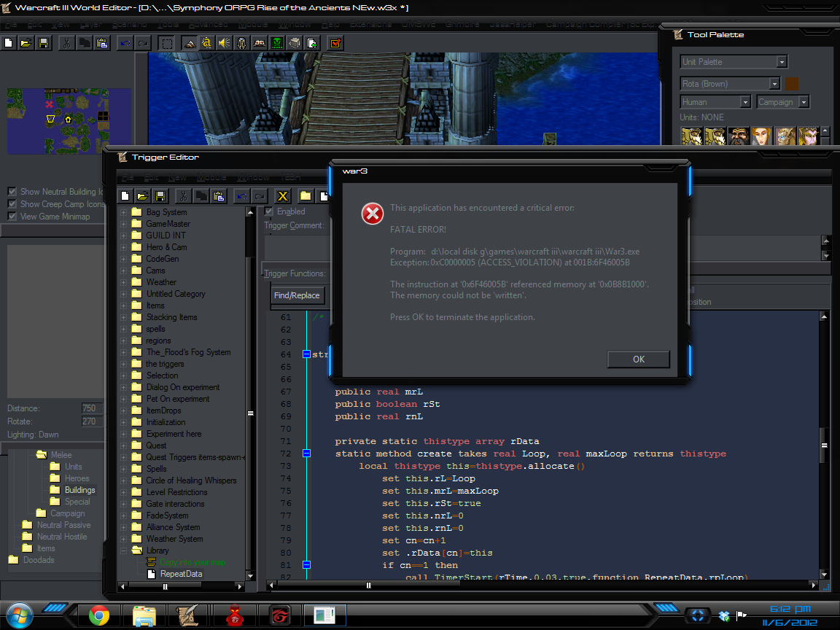Select first unit portrait in Tool Palette
The width and height of the screenshot is (840, 630).
pyautogui.click(x=691, y=136)
